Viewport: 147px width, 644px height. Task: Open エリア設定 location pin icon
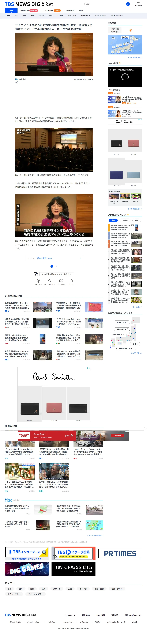(x=138, y=3)
